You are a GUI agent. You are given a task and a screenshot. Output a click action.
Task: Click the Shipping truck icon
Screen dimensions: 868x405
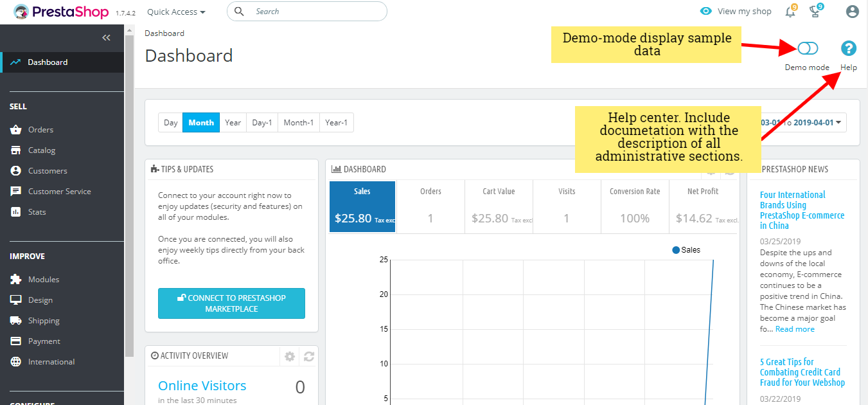point(16,321)
